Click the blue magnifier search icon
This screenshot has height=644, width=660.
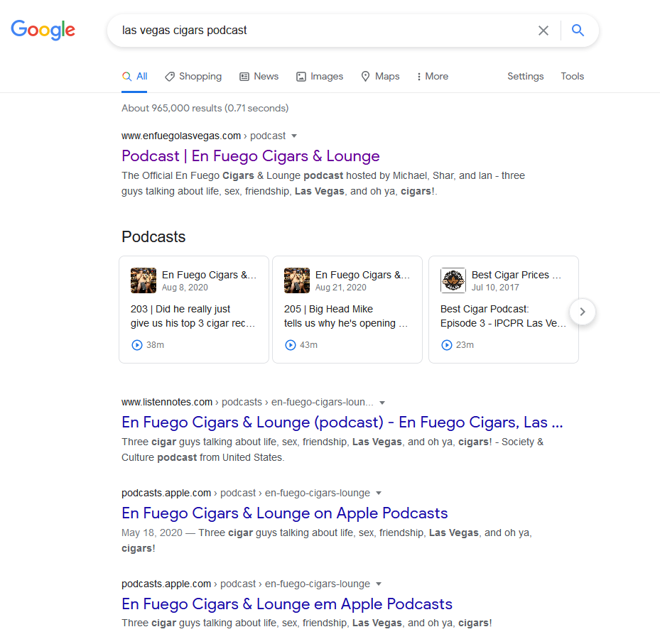(578, 31)
